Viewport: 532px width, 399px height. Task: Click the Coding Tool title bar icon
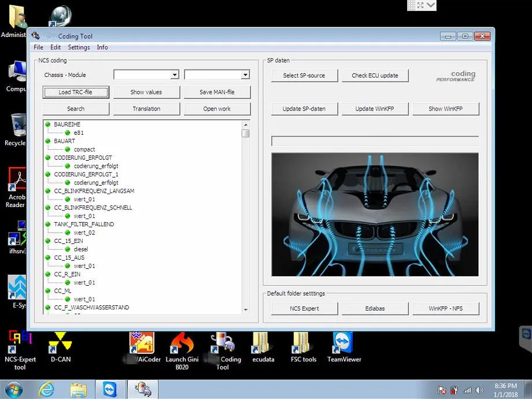click(36, 36)
